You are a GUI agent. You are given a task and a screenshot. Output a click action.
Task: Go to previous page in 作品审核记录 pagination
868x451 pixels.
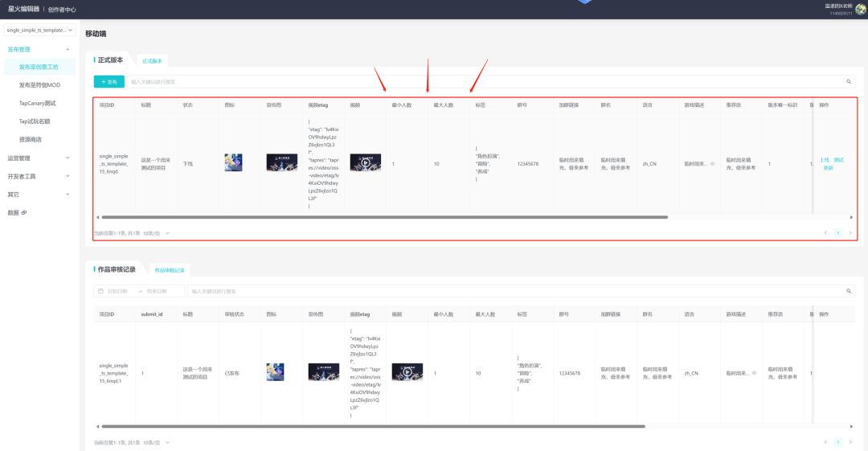click(825, 442)
